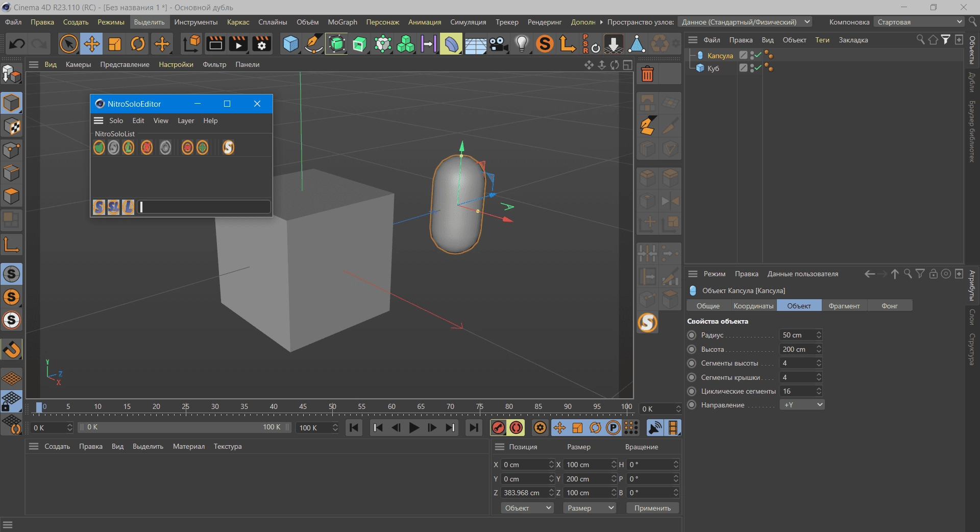Enable the Axis mode L-shaped icon in left sidebar
Viewport: 980px width, 532px height.
(x=11, y=245)
